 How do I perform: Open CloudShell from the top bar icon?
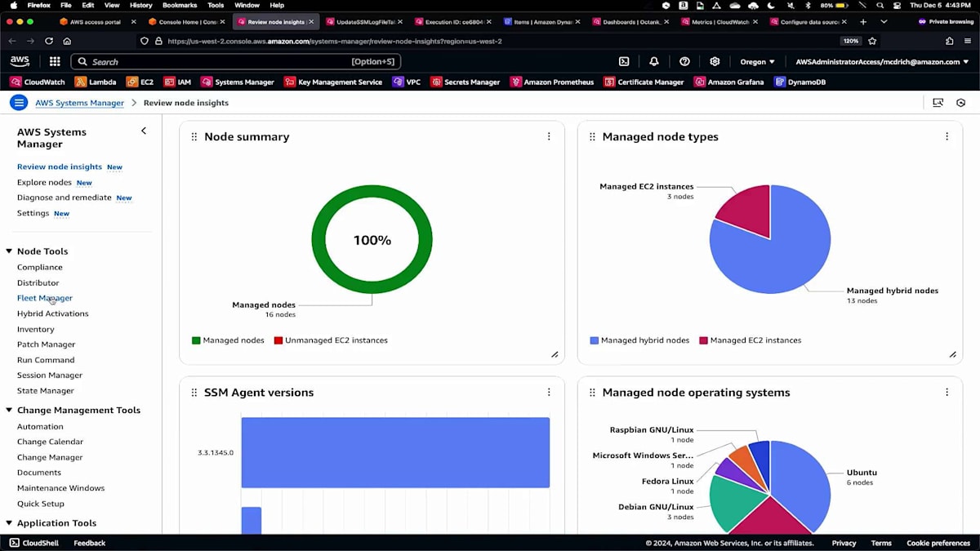[x=624, y=61]
